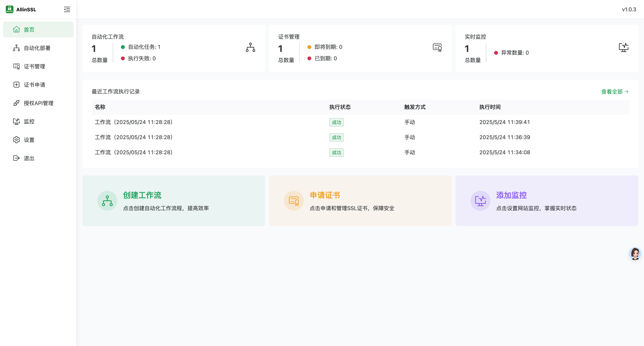The height and width of the screenshot is (346, 644).
Task: Click the 添加监控 card title
Action: (511, 195)
